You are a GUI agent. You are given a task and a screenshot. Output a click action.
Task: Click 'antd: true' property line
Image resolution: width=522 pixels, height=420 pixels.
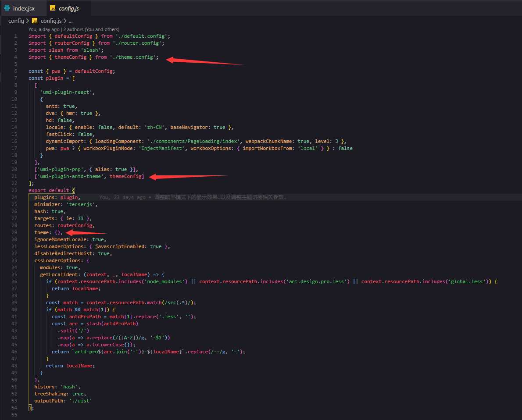pos(61,106)
